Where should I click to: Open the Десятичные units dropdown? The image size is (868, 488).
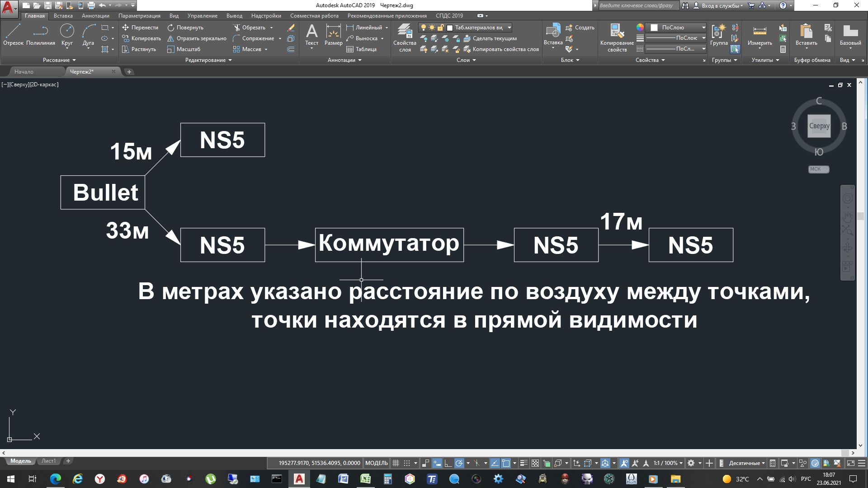747,463
